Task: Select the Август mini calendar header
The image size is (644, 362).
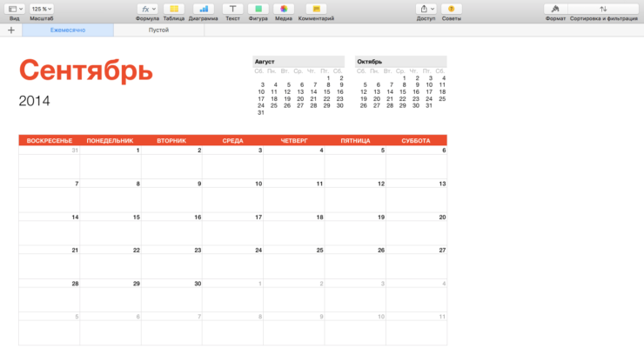Action: pos(299,61)
